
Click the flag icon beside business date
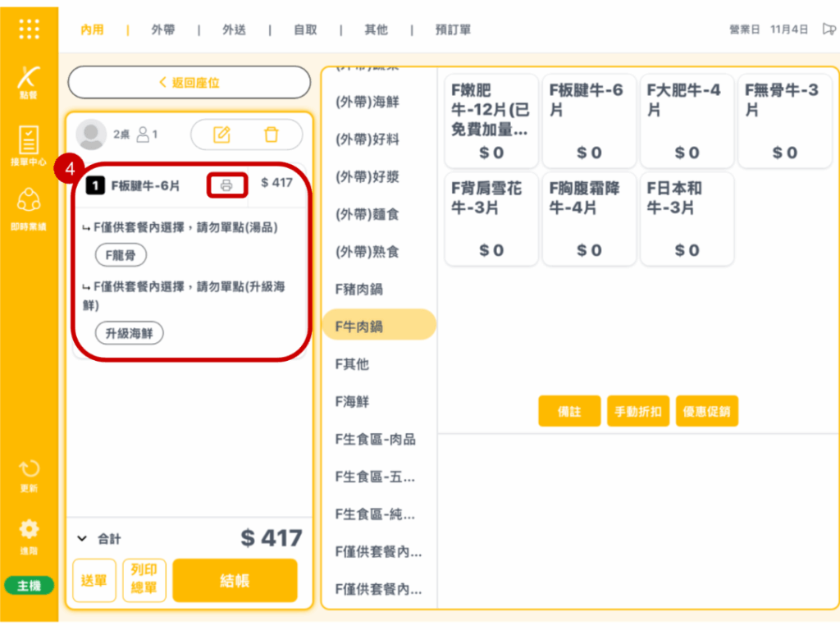click(828, 30)
